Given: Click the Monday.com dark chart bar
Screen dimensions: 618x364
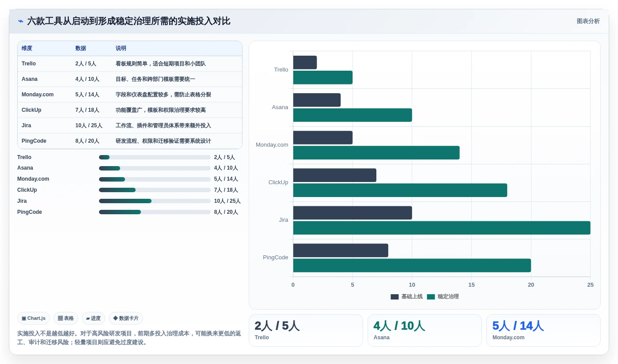Looking at the screenshot, I should click(322, 137).
